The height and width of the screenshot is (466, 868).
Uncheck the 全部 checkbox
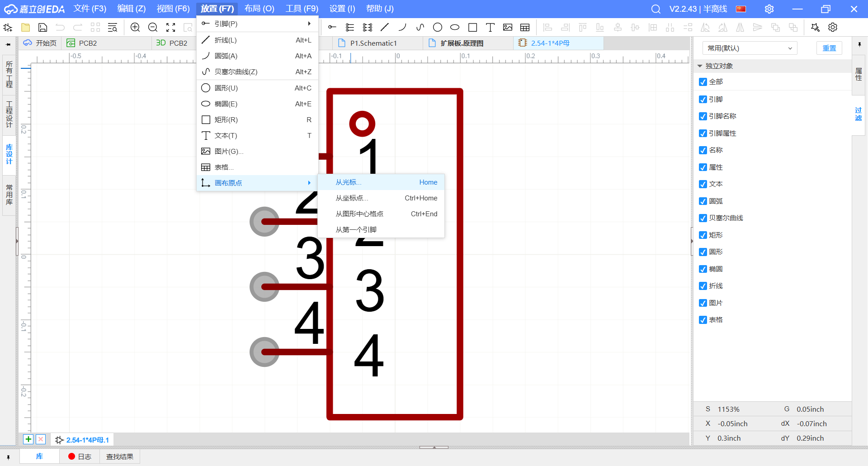pos(703,82)
